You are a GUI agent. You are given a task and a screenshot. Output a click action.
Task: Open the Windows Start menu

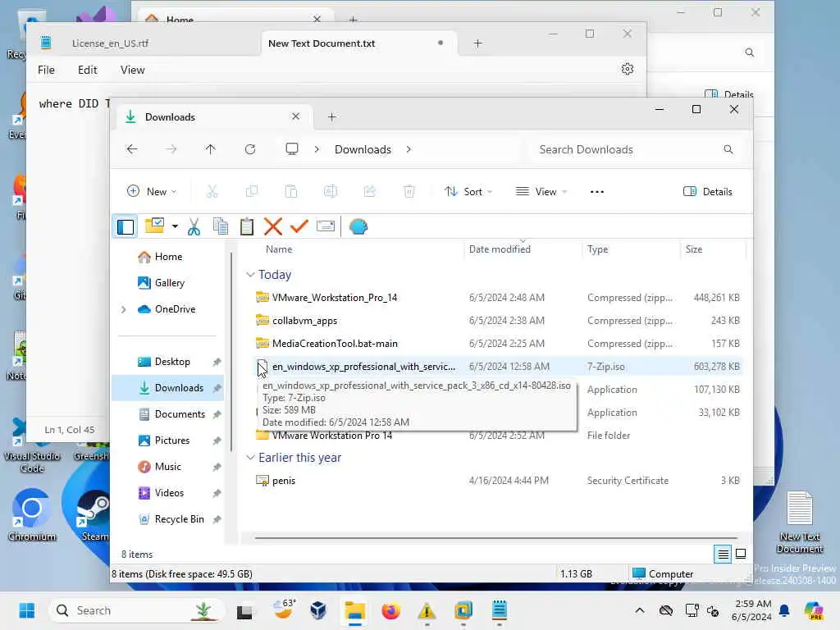click(x=27, y=610)
